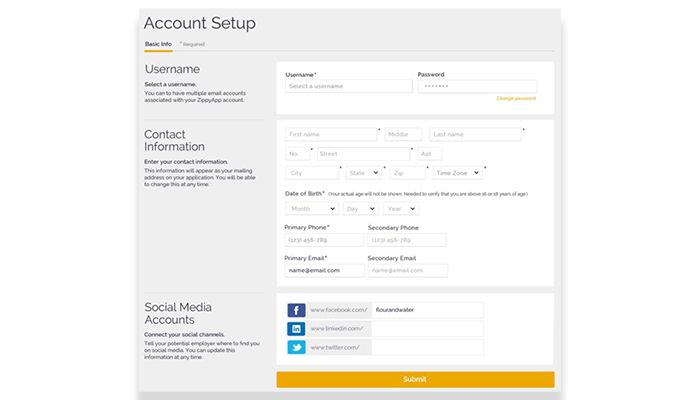Click the 'Date of Birth' label

point(305,194)
